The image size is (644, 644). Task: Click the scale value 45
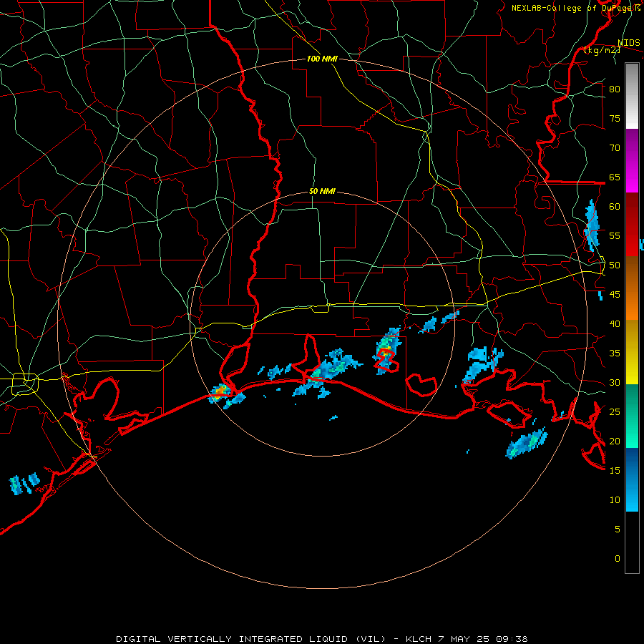pyautogui.click(x=615, y=295)
